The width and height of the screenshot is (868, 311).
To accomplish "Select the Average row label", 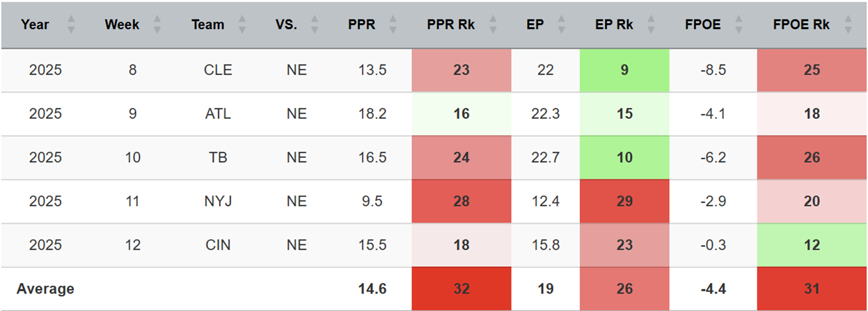I will tap(45, 289).
